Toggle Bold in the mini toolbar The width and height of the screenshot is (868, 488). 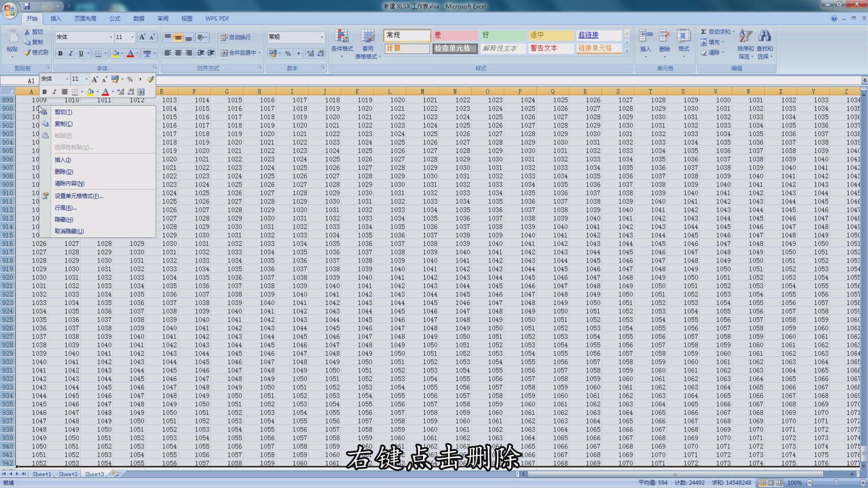click(x=44, y=92)
